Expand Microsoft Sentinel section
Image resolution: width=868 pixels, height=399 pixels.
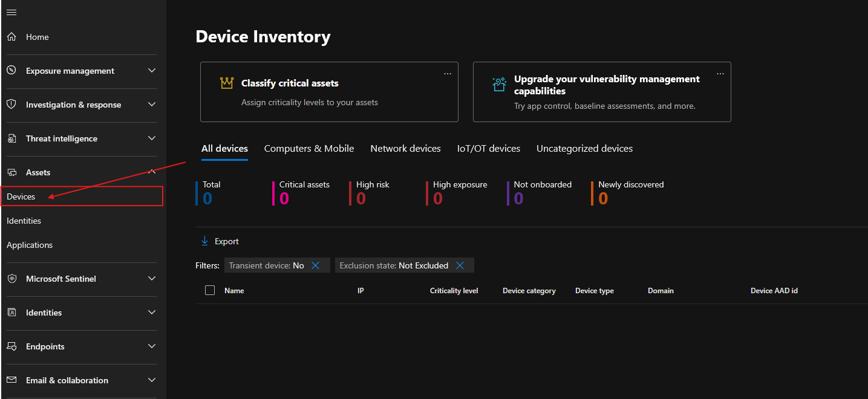click(x=152, y=279)
